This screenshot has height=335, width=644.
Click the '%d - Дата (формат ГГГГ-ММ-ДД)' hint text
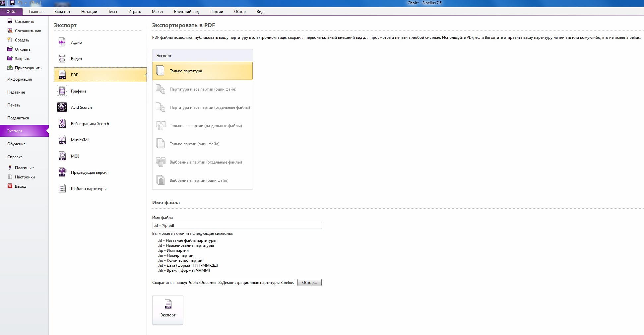(x=188, y=265)
